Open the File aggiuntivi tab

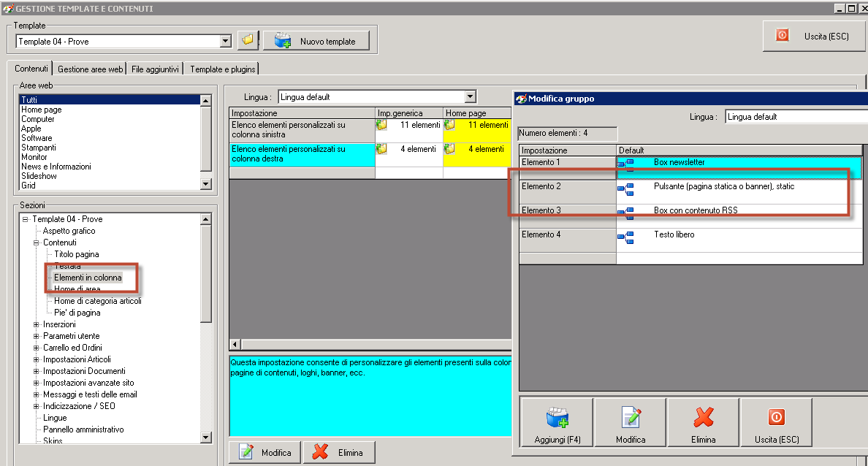pos(155,69)
